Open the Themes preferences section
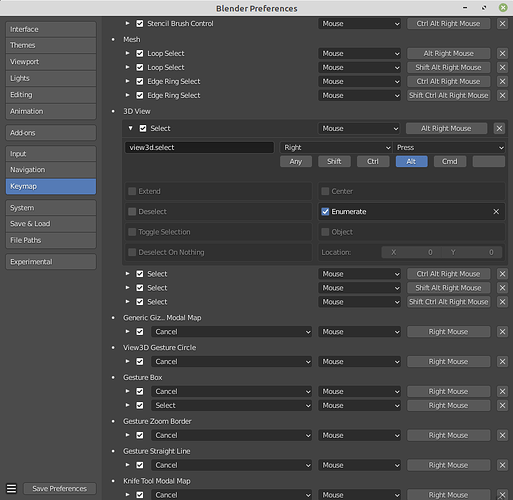This screenshot has width=513, height=500. coord(51,45)
